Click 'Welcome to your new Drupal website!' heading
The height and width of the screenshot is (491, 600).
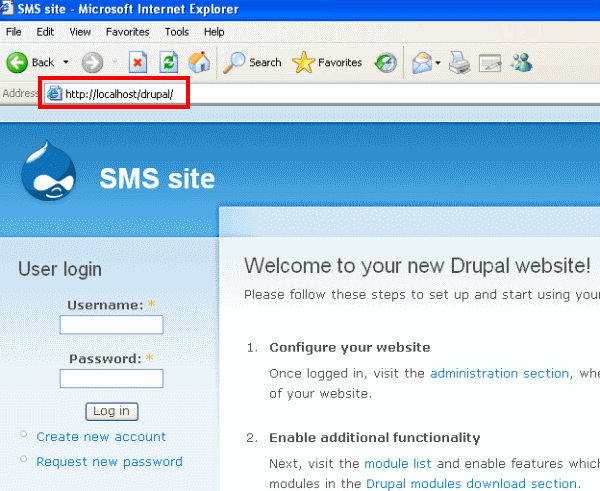pos(417,266)
